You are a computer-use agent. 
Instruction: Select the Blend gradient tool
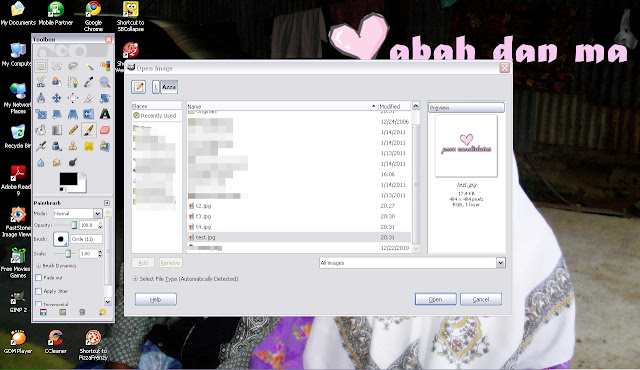57,130
